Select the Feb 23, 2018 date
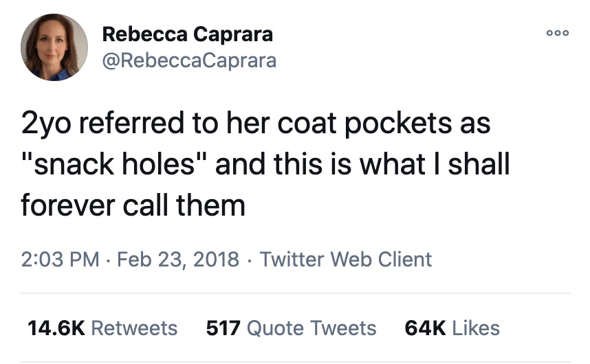 tap(178, 259)
